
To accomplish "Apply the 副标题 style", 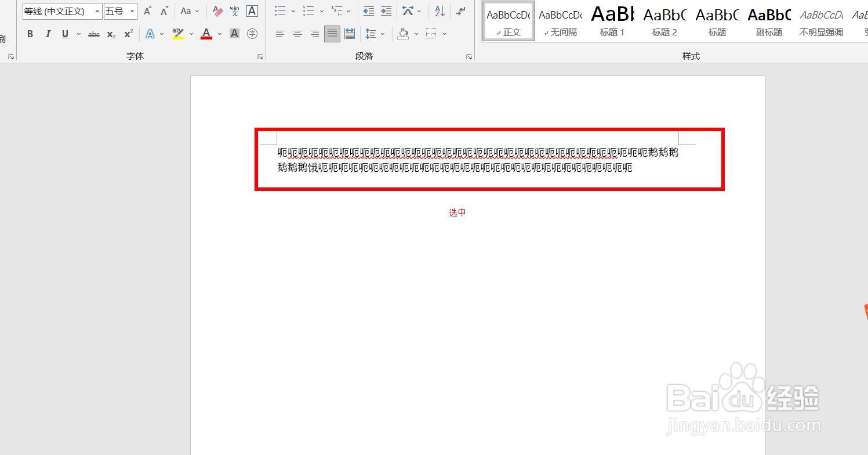I will (769, 21).
